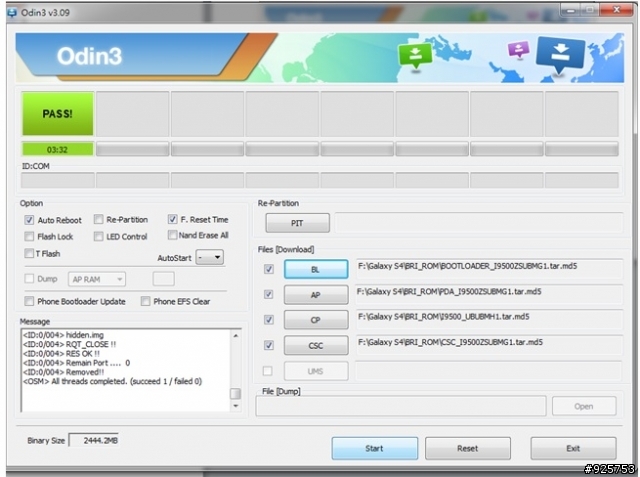640x477 pixels.
Task: Click the Message log scrollbar thumb
Action: coord(236,393)
